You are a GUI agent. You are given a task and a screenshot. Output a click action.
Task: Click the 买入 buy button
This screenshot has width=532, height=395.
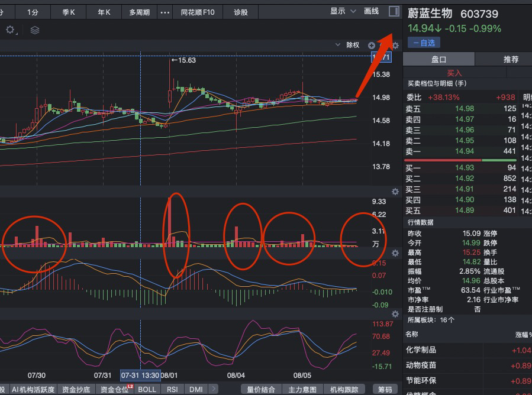(x=454, y=73)
